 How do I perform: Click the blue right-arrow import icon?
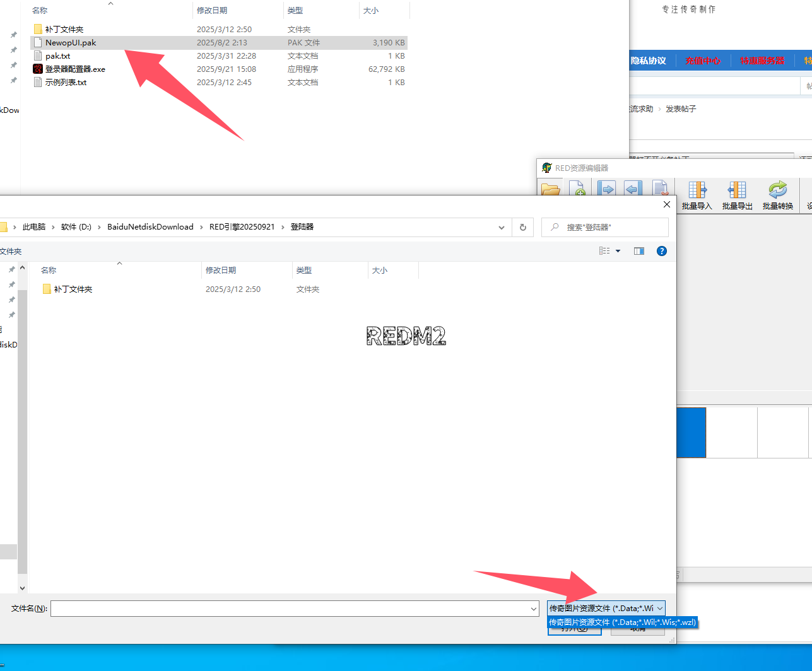pyautogui.click(x=606, y=189)
